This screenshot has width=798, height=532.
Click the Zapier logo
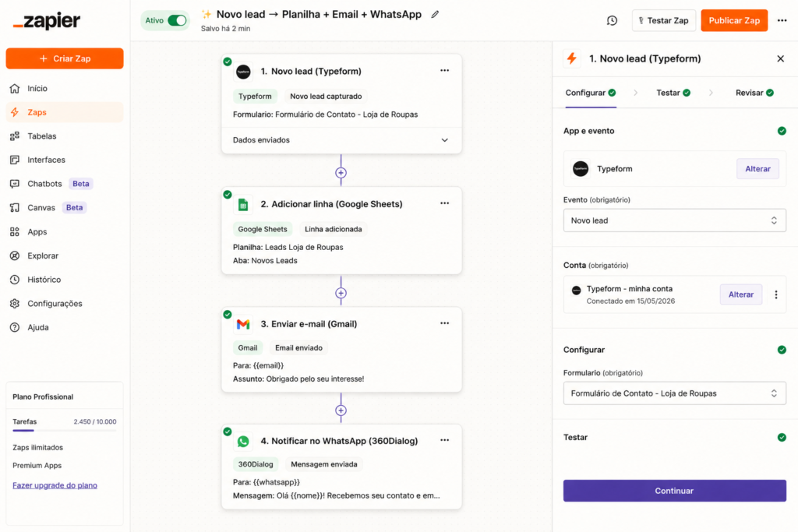(x=46, y=21)
